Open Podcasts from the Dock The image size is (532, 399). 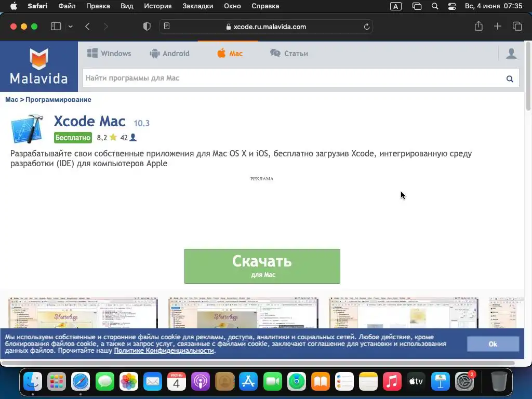201,381
